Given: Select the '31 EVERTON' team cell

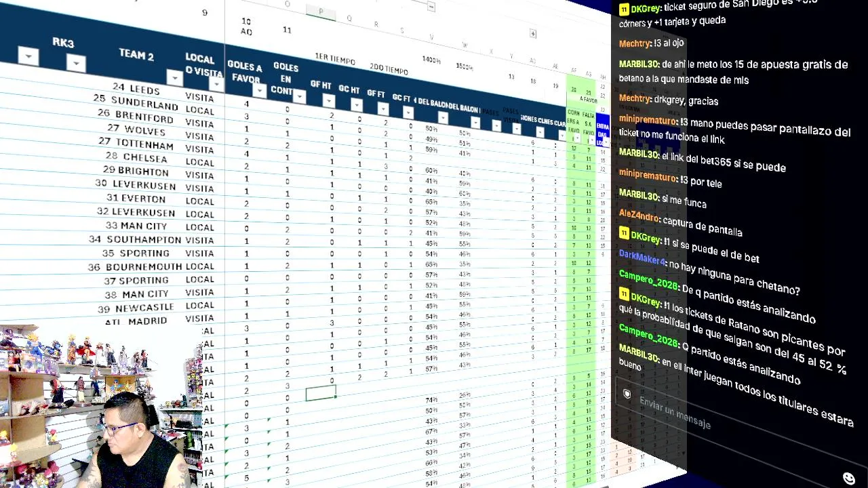Looking at the screenshot, I should (x=136, y=198).
